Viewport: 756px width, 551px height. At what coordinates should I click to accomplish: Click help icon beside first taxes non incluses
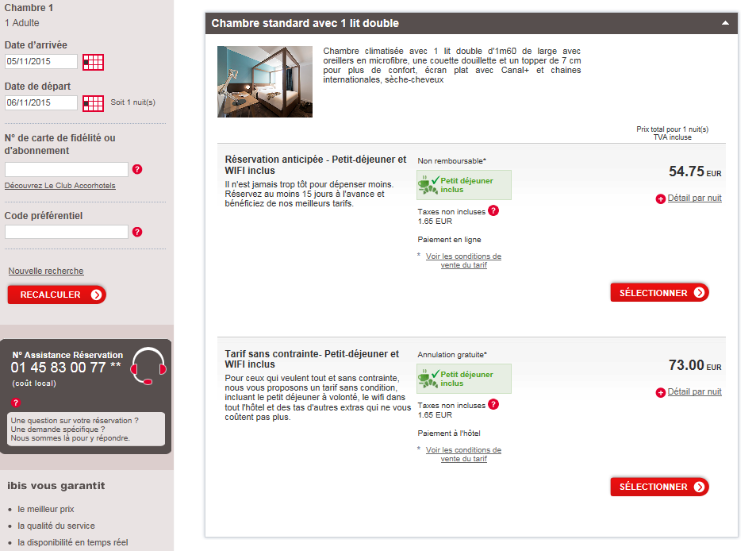(493, 210)
